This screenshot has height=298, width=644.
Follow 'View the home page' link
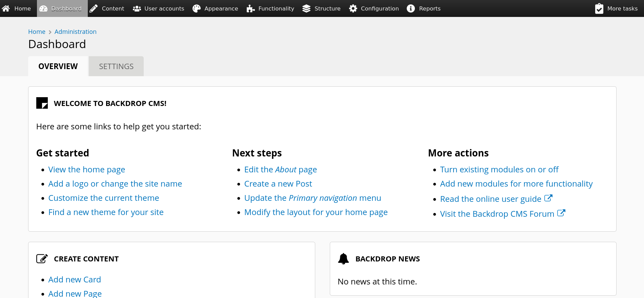tap(87, 170)
